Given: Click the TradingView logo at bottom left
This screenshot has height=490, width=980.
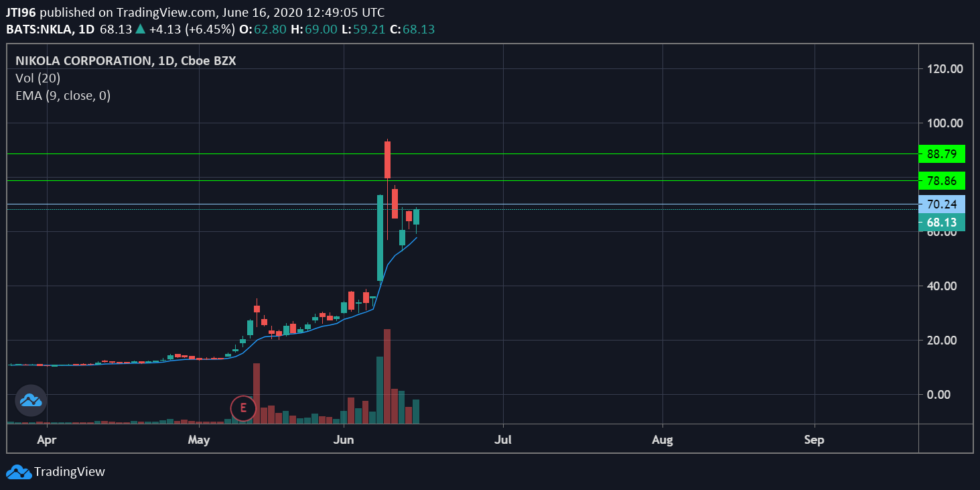Looking at the screenshot, I should (19, 472).
